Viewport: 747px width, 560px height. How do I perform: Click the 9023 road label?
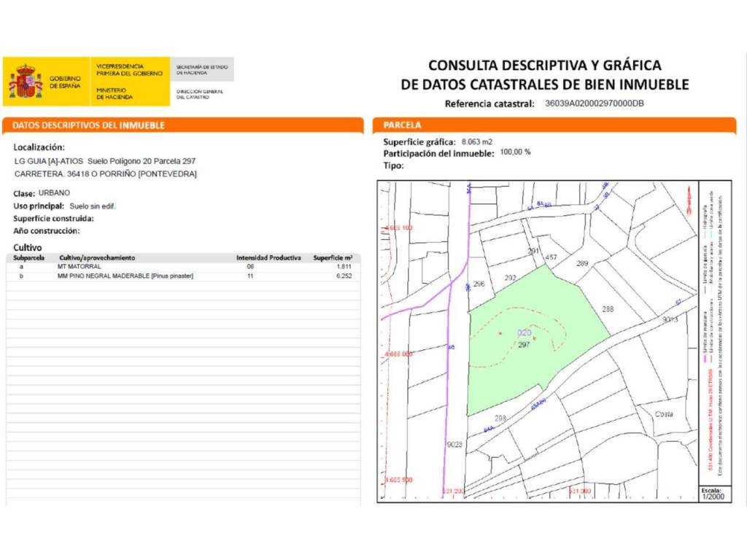point(454,444)
